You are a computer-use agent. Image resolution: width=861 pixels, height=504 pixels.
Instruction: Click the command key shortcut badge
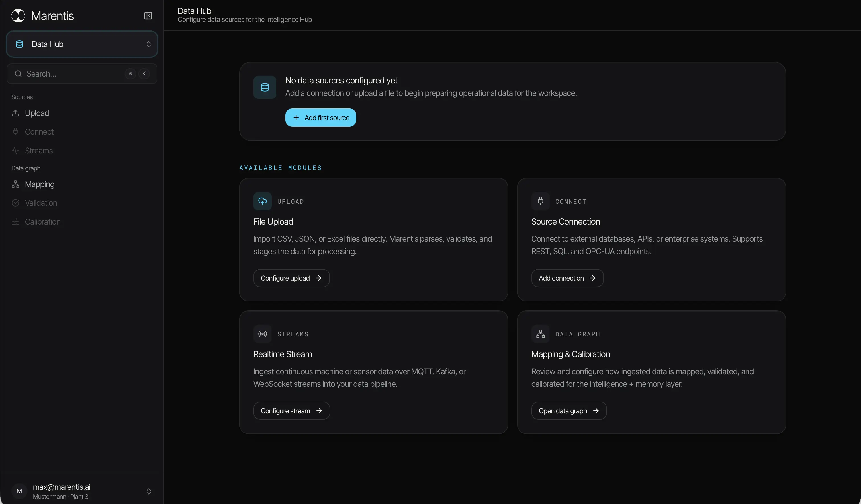(130, 73)
